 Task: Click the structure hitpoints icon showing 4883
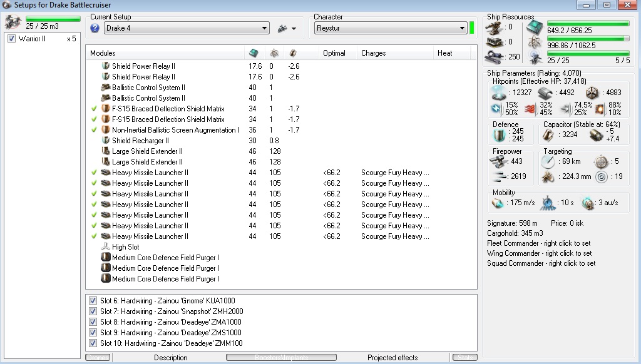[592, 93]
